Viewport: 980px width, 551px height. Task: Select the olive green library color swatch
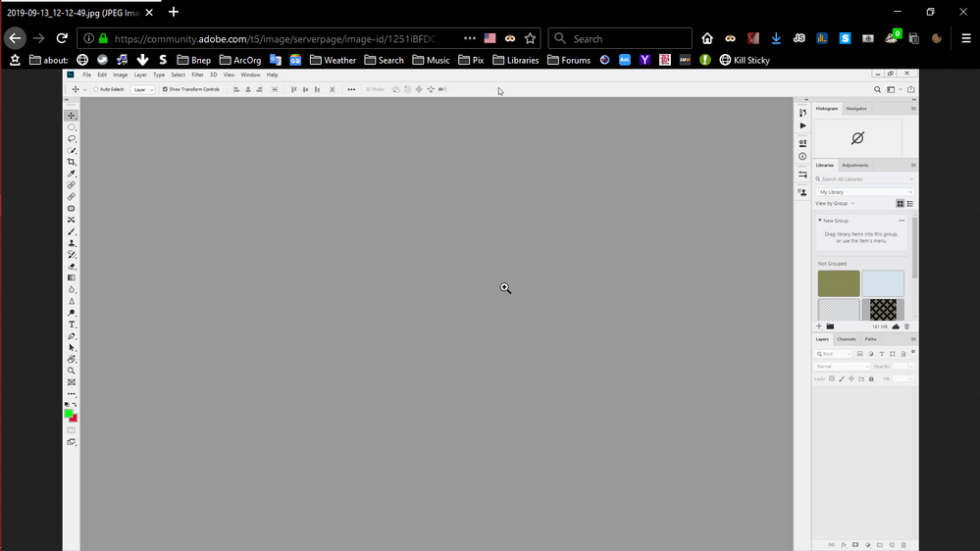click(839, 283)
